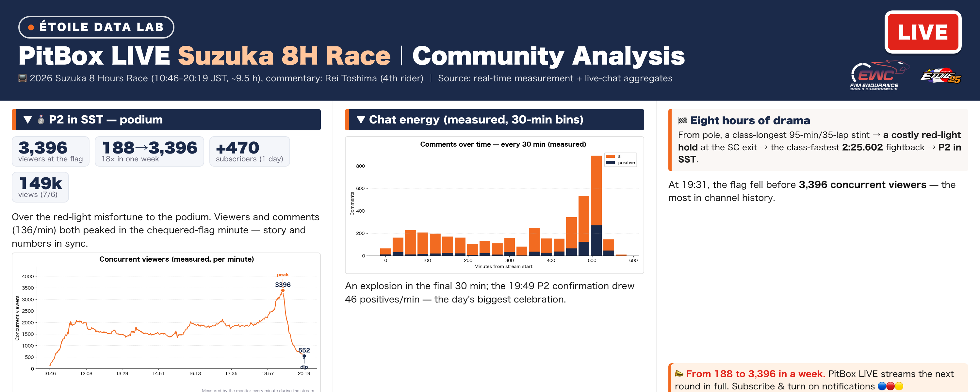Collapse the Chat energy section triangle
The image size is (980, 392).
click(x=361, y=120)
